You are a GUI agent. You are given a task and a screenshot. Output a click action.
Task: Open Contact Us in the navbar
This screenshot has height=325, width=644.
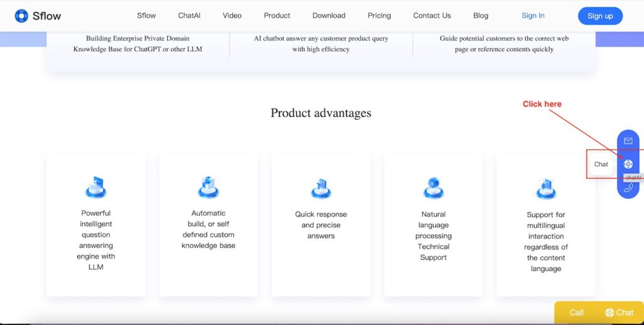point(431,16)
